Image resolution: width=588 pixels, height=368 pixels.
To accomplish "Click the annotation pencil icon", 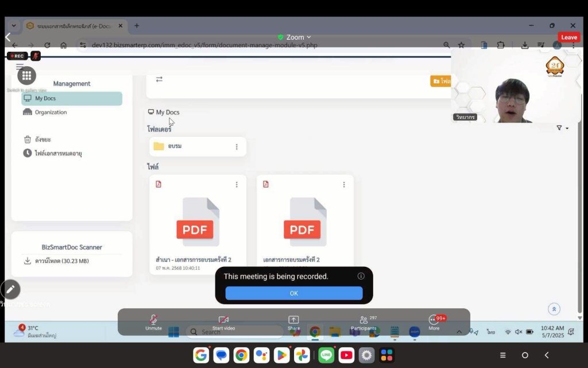I will pyautogui.click(x=10, y=289).
